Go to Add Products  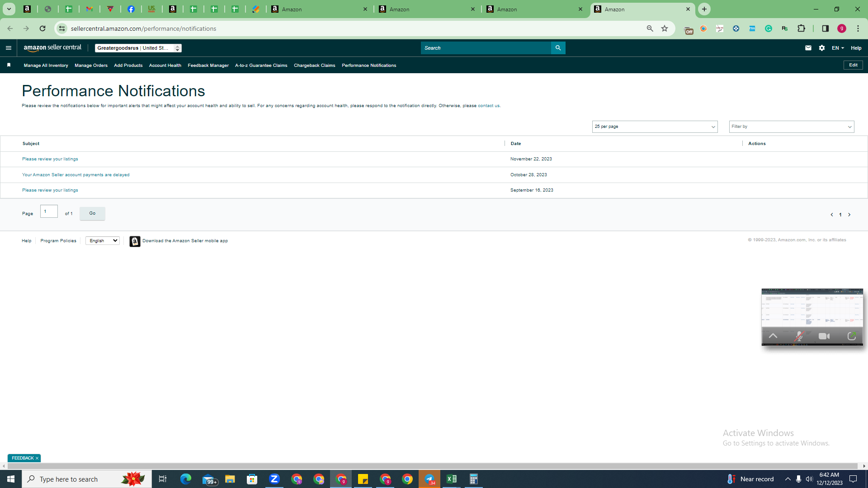128,66
